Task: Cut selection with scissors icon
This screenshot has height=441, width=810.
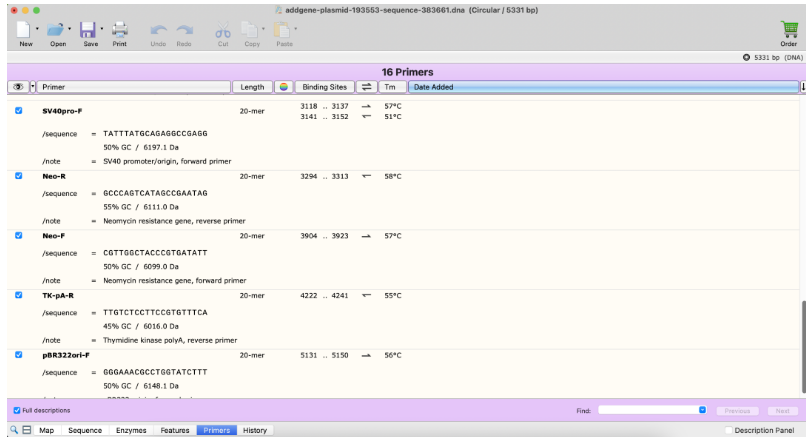Action: [x=223, y=30]
